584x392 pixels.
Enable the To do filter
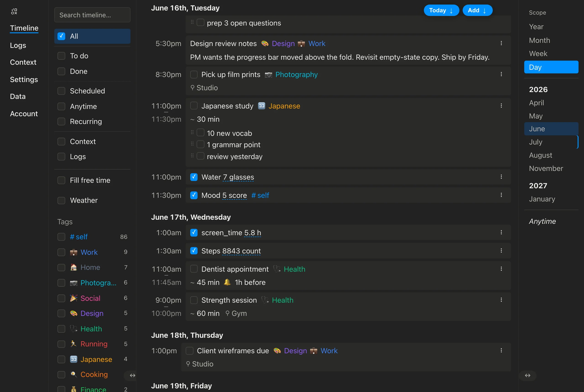coord(61,56)
